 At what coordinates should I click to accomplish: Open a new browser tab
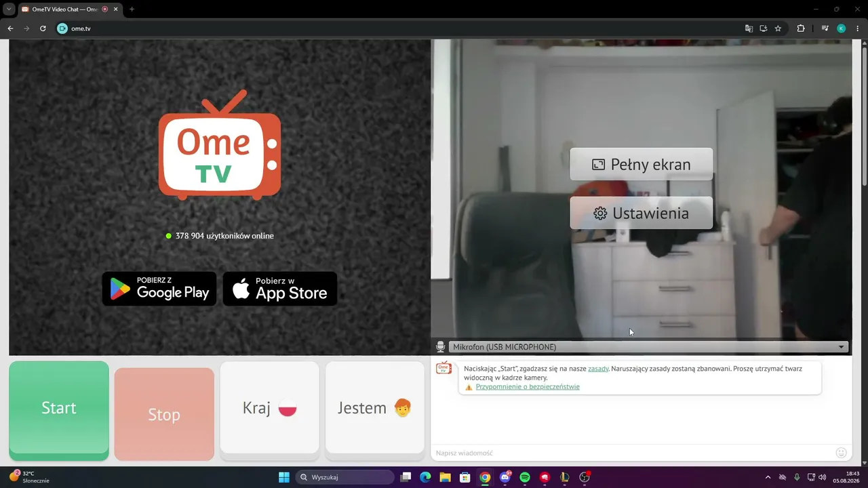[x=132, y=9]
